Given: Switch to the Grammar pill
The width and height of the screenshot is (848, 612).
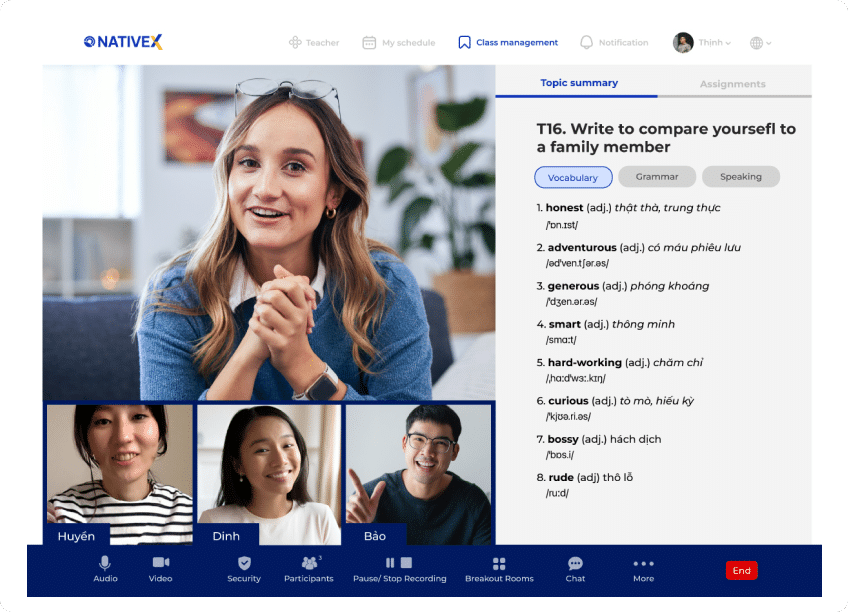Looking at the screenshot, I should point(656,177).
